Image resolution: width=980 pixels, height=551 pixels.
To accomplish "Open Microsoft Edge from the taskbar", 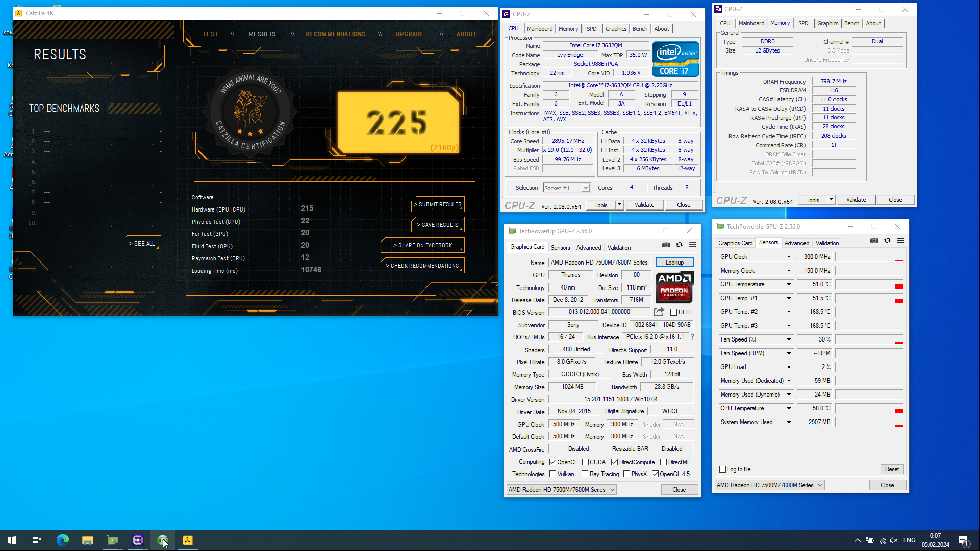I will [63, 540].
